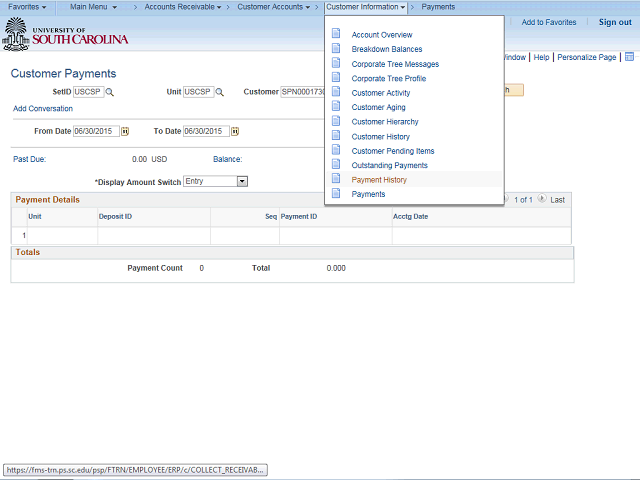640x480 pixels.
Task: Click into the SetID input field
Action: (88, 92)
